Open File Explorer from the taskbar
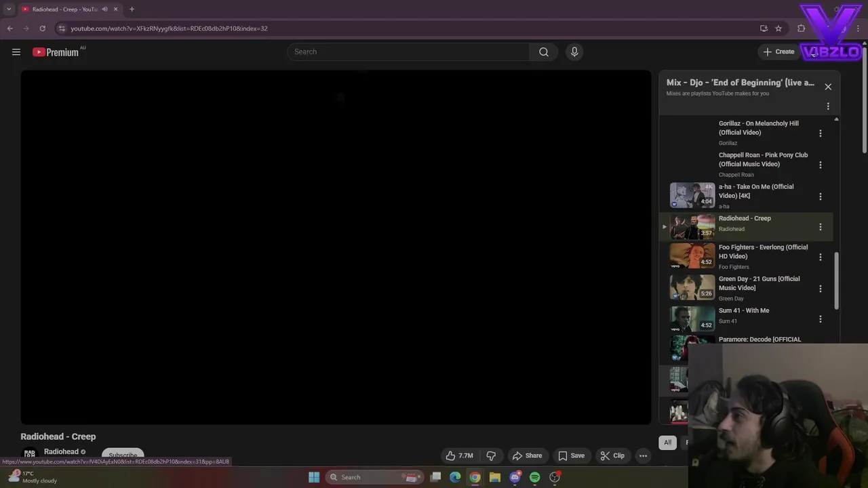This screenshot has width=868, height=488. [495, 477]
